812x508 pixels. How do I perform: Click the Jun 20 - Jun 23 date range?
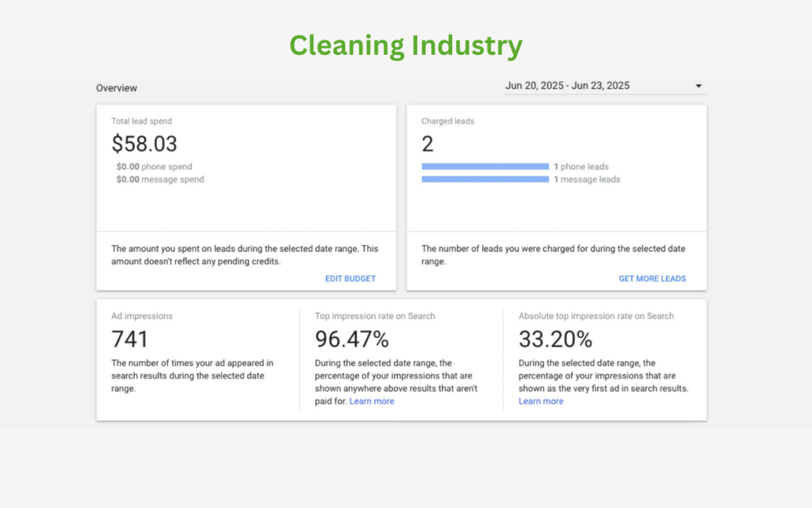(x=567, y=86)
